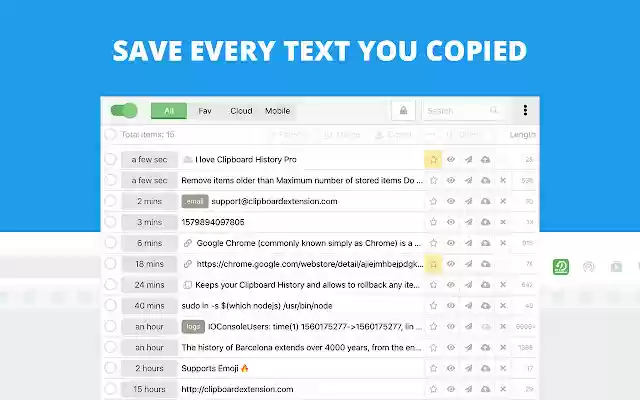Click the 'Total items: 16' label
The height and width of the screenshot is (400, 640).
click(148, 135)
